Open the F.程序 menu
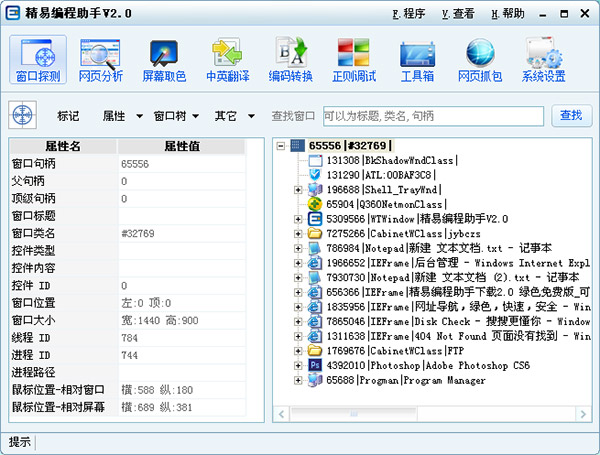The height and width of the screenshot is (455, 600). coord(409,14)
